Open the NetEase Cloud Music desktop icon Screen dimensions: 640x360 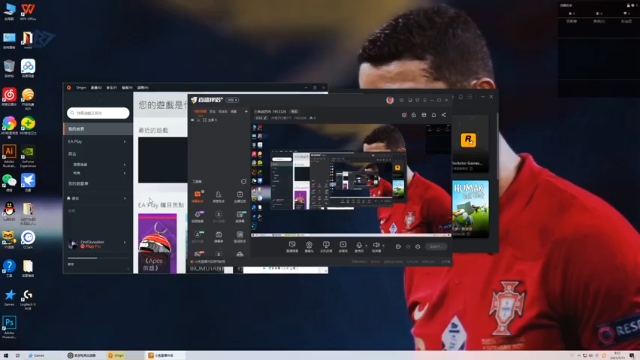[9, 97]
